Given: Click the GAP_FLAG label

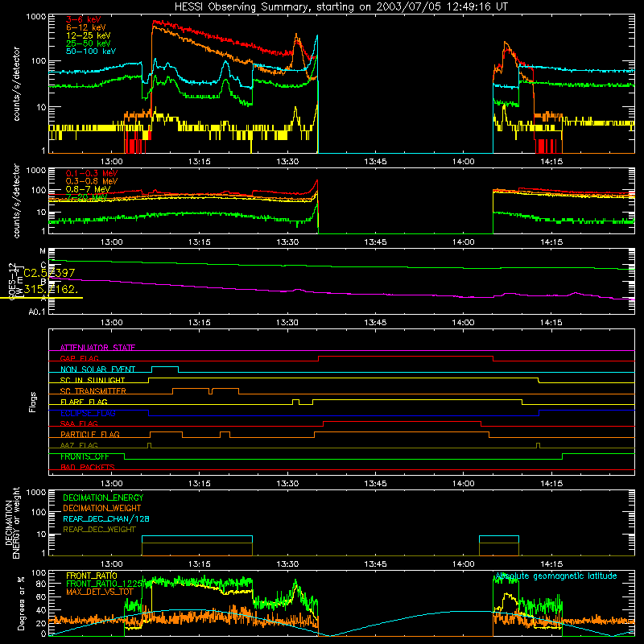Looking at the screenshot, I should [80, 358].
